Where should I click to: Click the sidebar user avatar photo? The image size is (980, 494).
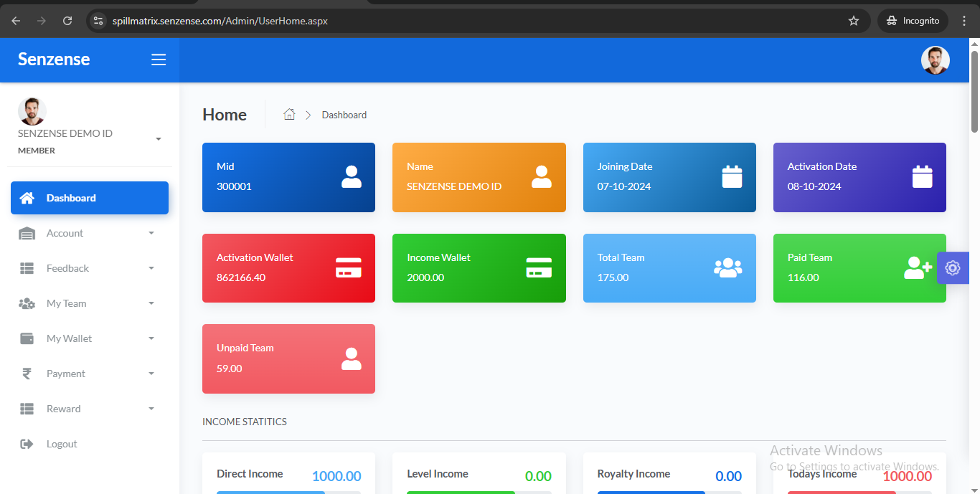click(x=32, y=111)
